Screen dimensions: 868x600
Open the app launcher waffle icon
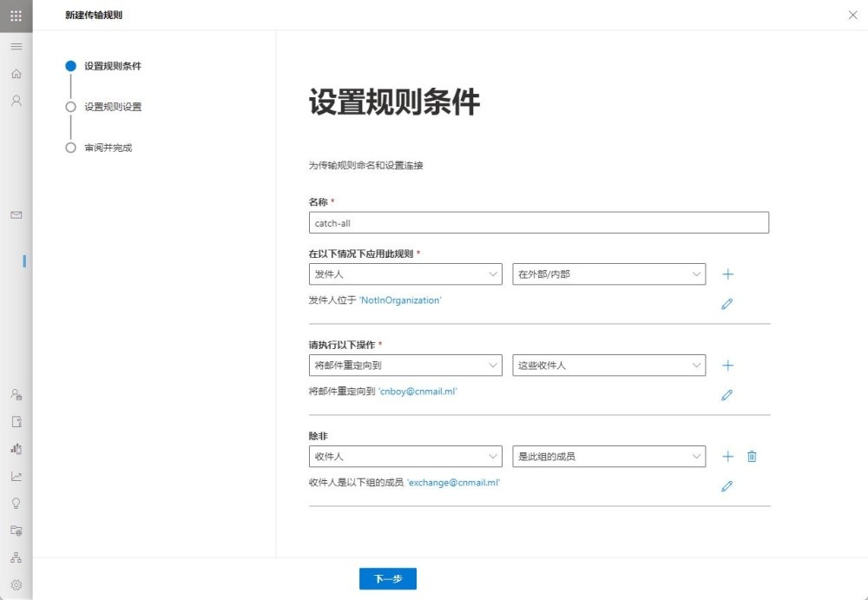tap(16, 16)
